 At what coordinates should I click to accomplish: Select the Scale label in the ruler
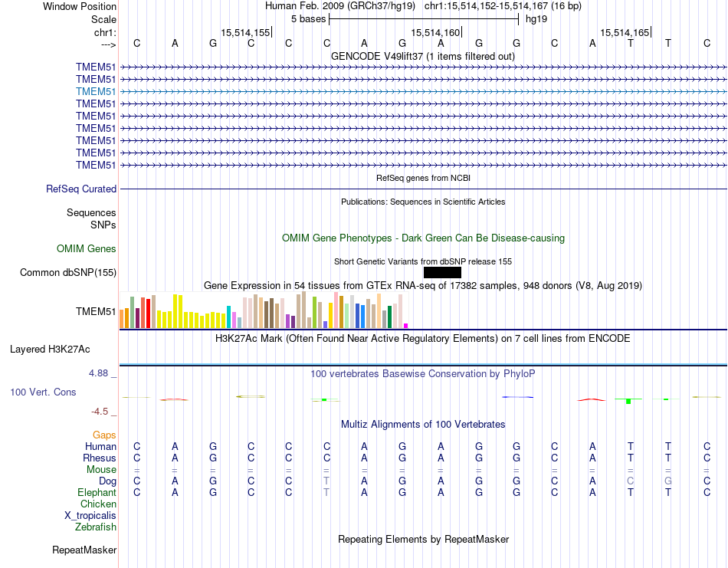click(x=103, y=19)
